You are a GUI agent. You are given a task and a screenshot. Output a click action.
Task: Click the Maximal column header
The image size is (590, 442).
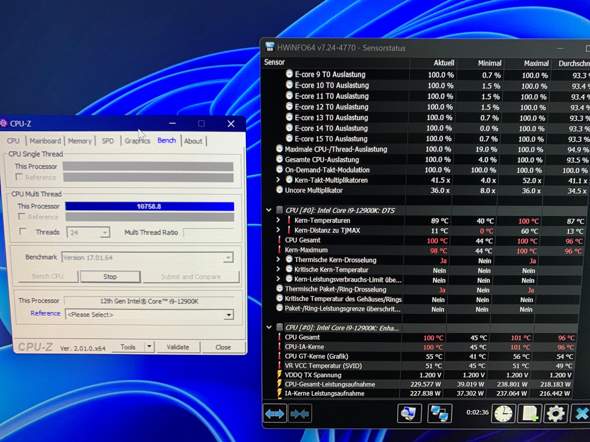point(536,63)
